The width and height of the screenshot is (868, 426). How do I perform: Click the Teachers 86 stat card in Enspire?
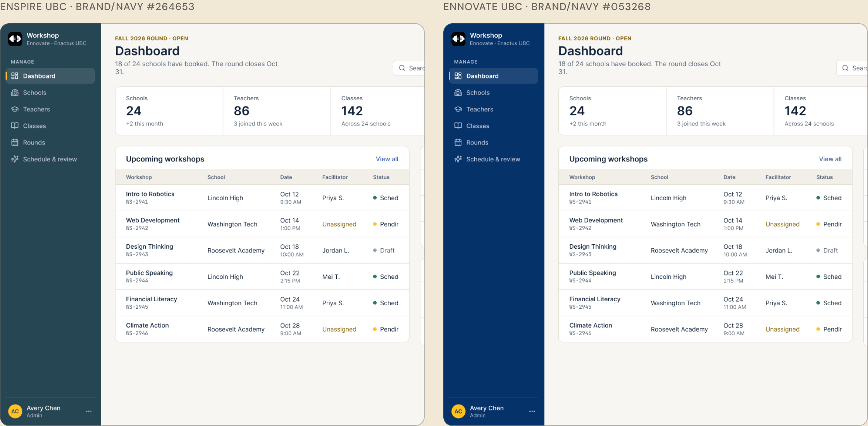(277, 111)
